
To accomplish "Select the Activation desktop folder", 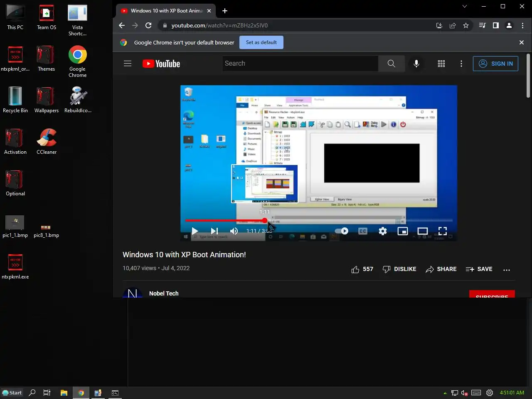I will 15,142.
